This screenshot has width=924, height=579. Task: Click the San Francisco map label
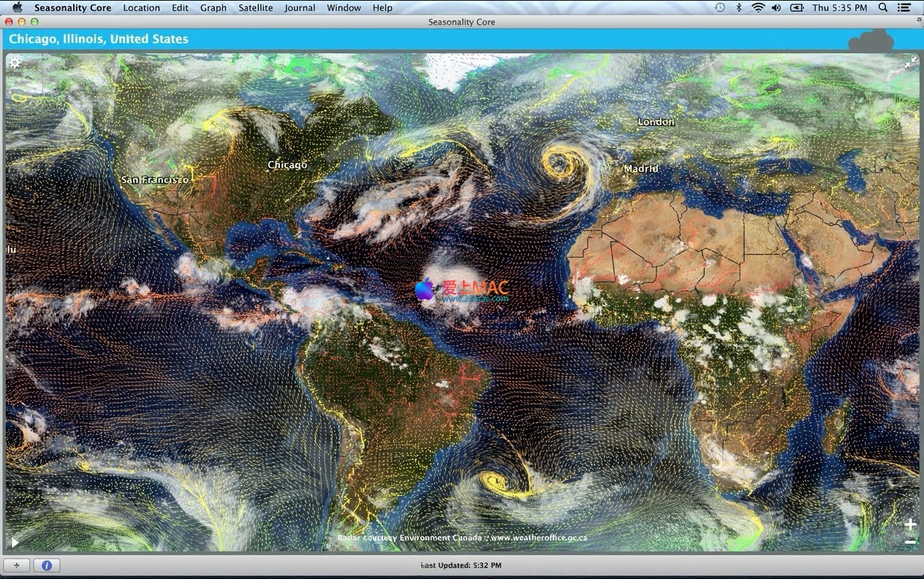[x=155, y=179]
